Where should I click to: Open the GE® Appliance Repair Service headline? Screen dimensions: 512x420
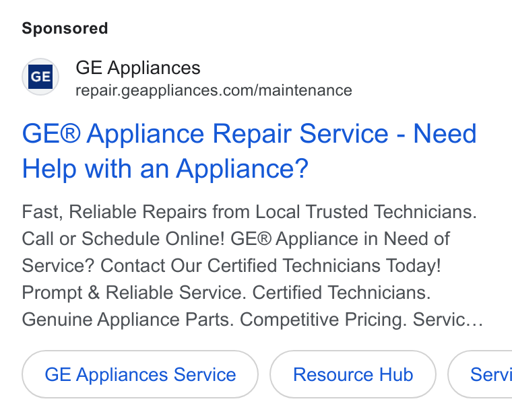pos(205,133)
